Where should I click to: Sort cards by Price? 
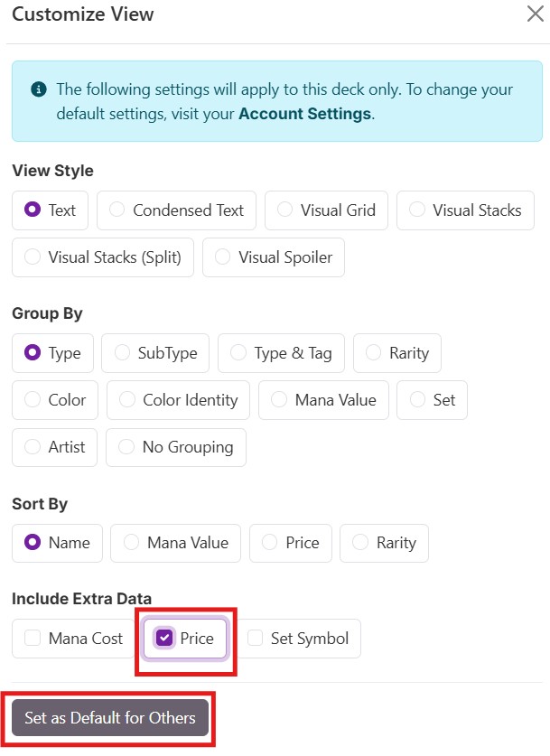coord(290,543)
